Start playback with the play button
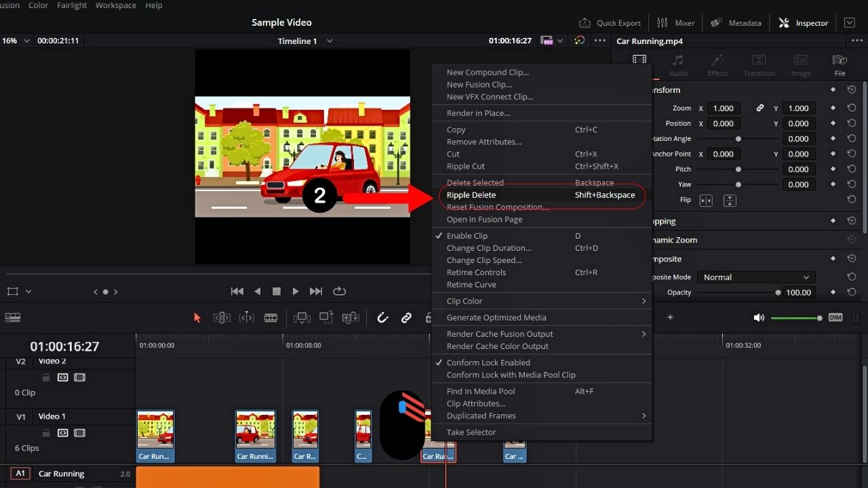This screenshot has height=488, width=868. [x=296, y=291]
